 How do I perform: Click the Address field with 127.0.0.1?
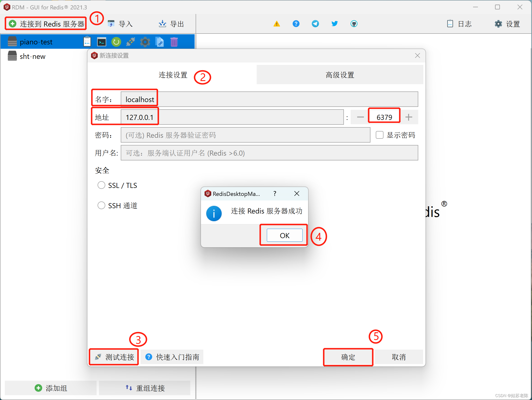[232, 117]
